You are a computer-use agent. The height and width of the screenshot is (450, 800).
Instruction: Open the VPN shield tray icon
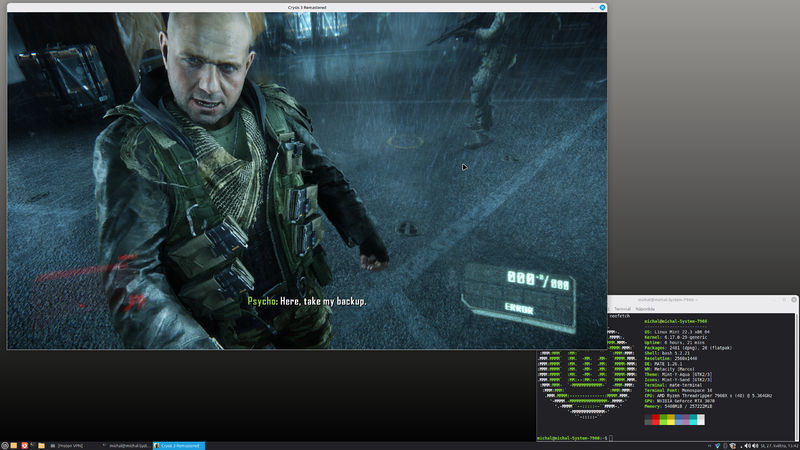coord(717,446)
